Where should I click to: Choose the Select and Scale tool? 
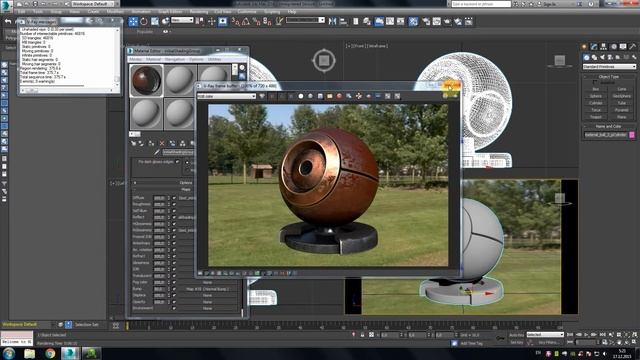click(155, 21)
